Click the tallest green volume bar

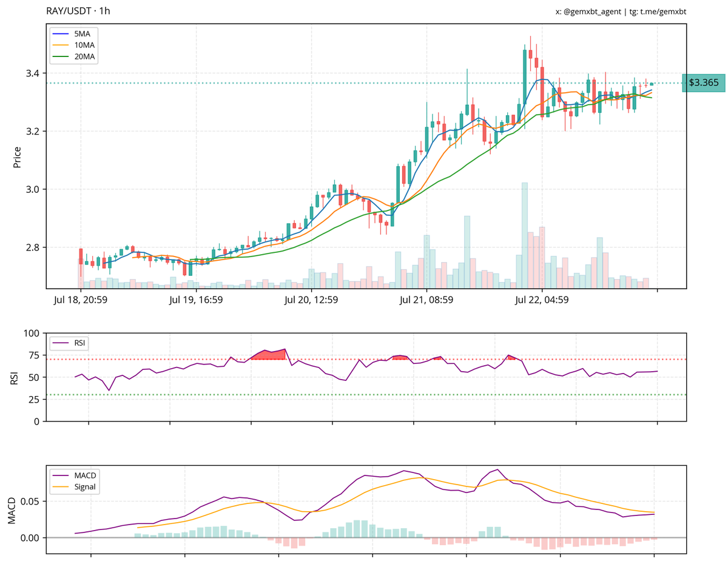[525, 235]
